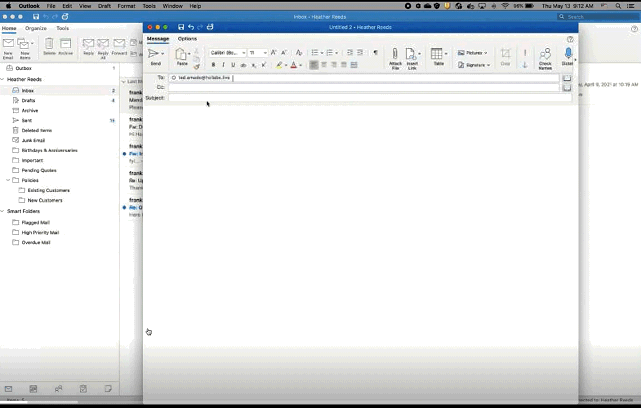Click New Email in main window

[x=8, y=49]
